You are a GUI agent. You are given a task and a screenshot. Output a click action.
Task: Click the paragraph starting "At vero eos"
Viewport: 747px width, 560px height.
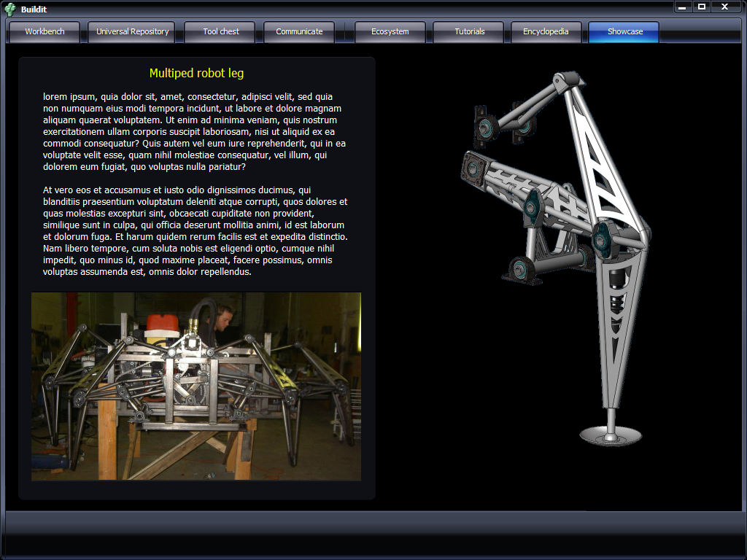click(x=195, y=230)
